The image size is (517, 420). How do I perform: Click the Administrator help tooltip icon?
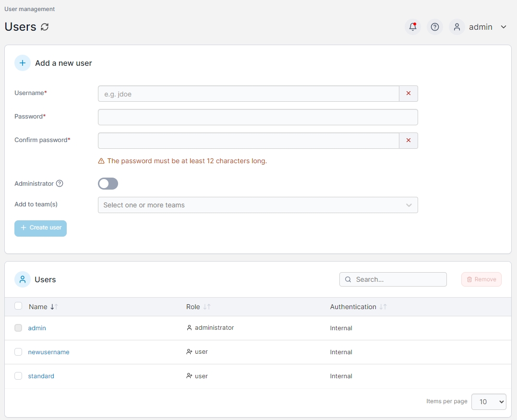(60, 183)
